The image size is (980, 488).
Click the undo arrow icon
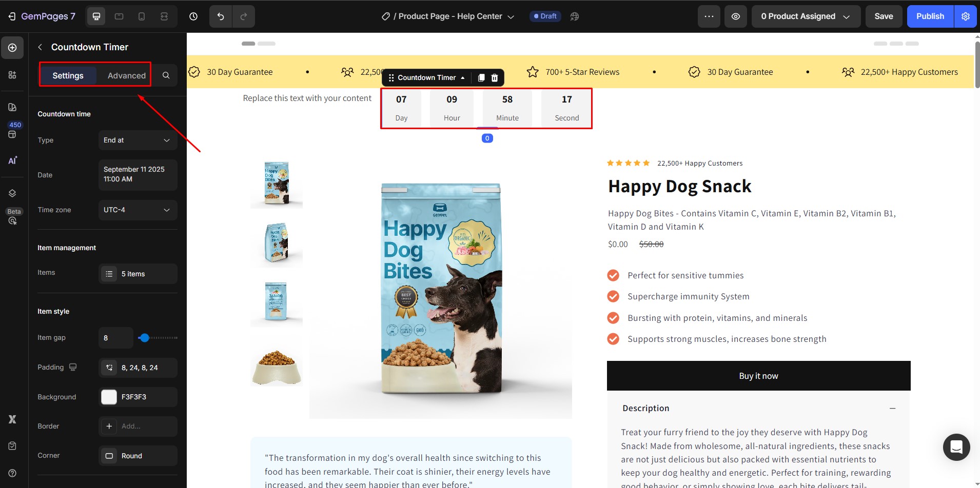pos(221,16)
